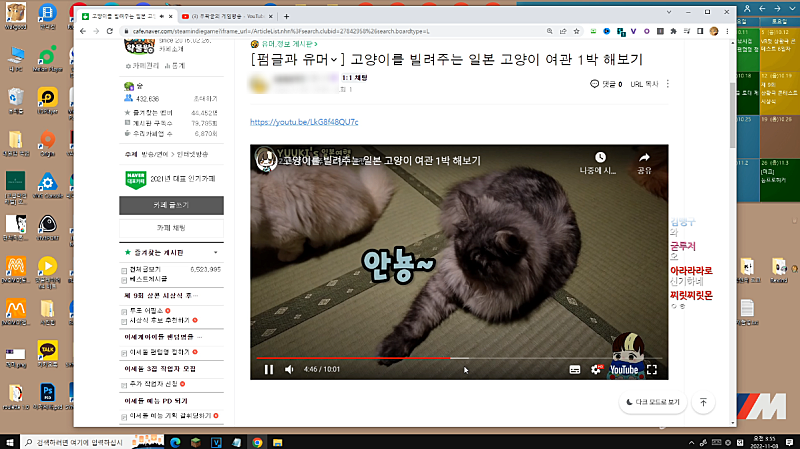This screenshot has width=800, height=449.
Task: Click the video share arrow icon
Action: 644,158
